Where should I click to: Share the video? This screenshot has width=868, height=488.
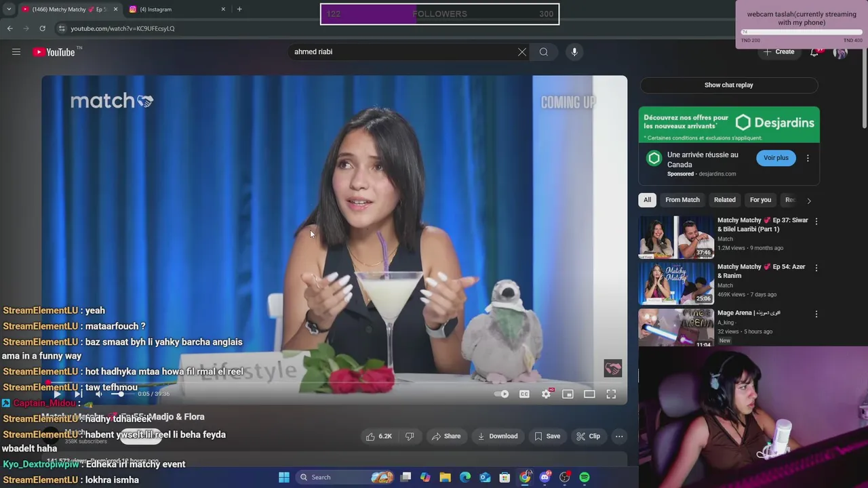tap(446, 436)
